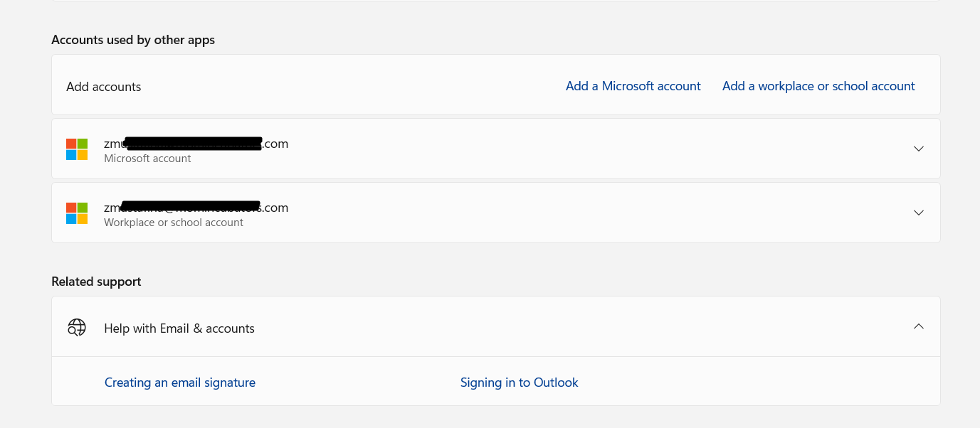
Task: Open Creating an email signature help article
Action: [179, 382]
